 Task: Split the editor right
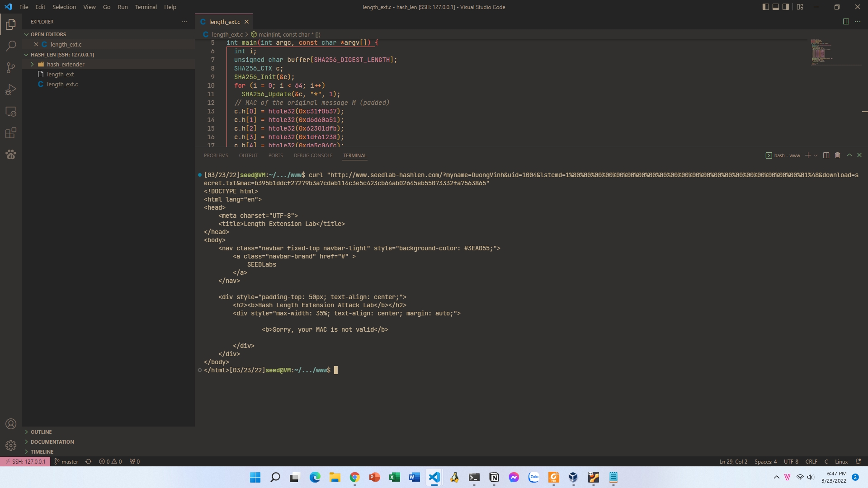(x=846, y=22)
